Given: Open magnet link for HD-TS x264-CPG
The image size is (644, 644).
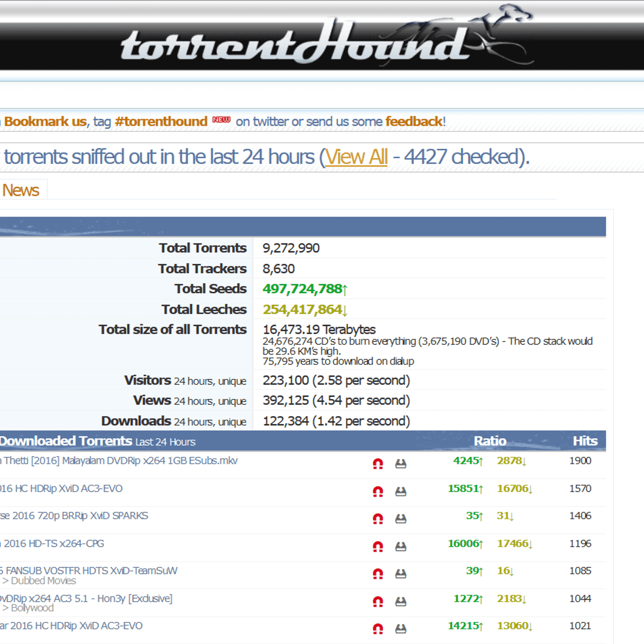Looking at the screenshot, I should [378, 547].
